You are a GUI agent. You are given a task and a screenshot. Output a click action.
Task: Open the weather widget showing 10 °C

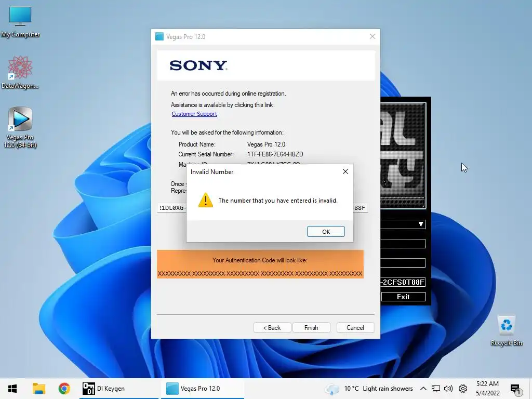click(x=369, y=389)
